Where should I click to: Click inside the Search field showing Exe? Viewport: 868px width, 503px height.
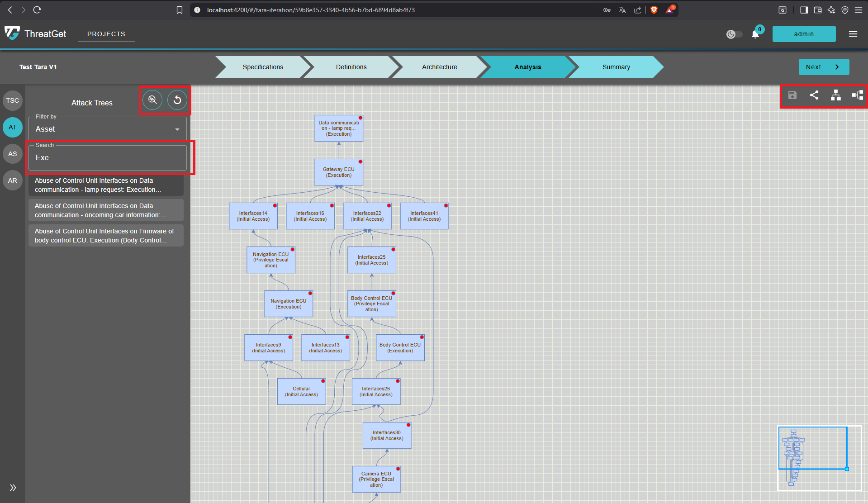[107, 157]
